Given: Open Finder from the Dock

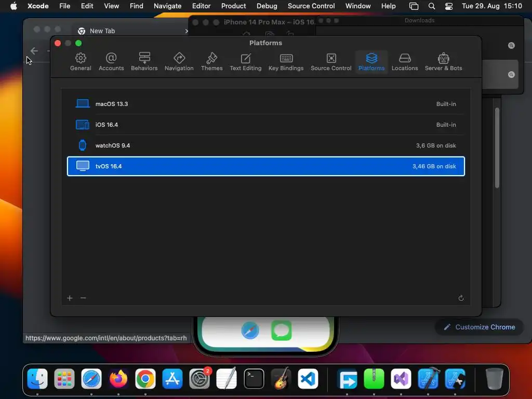Looking at the screenshot, I should pos(37,379).
